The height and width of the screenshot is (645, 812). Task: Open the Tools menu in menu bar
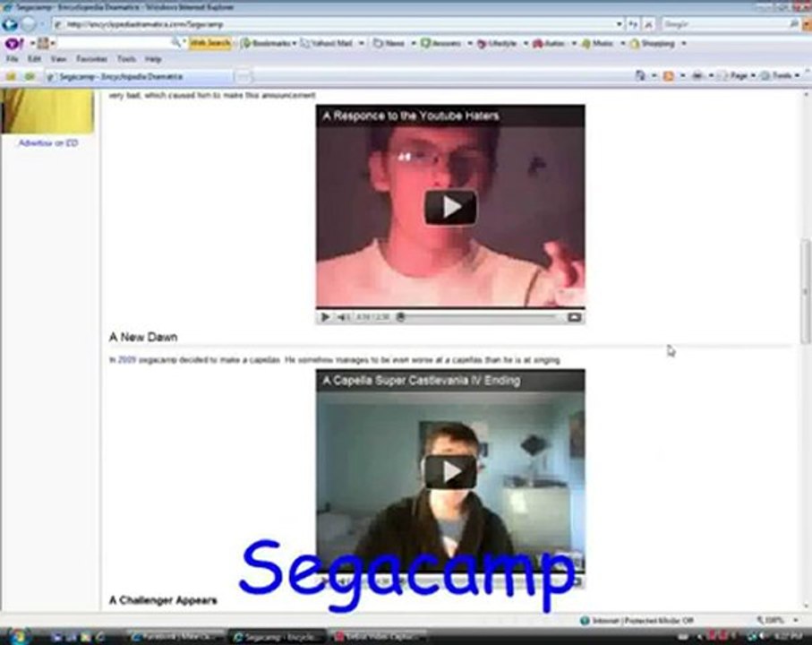(x=126, y=59)
